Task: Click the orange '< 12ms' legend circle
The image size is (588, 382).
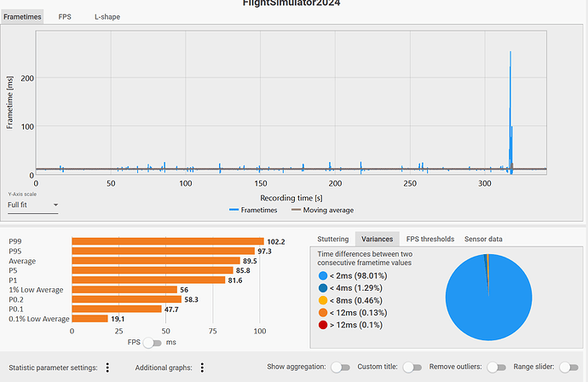Action: pos(322,314)
